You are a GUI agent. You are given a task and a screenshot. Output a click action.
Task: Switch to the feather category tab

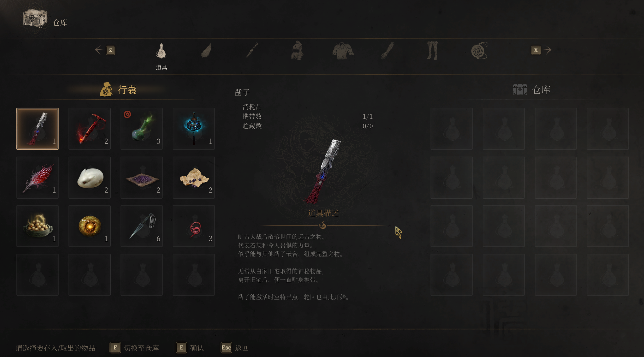point(206,50)
